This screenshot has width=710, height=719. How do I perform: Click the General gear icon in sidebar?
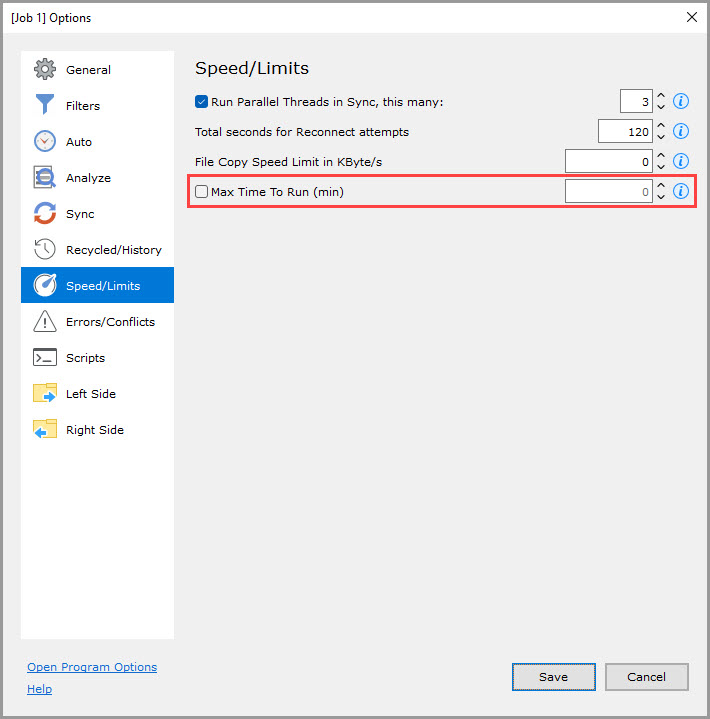[45, 70]
